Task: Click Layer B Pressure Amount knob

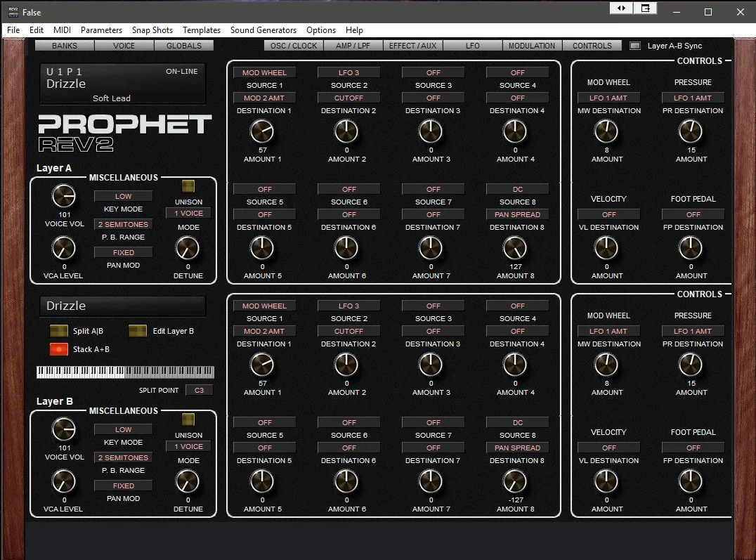Action: point(691,365)
